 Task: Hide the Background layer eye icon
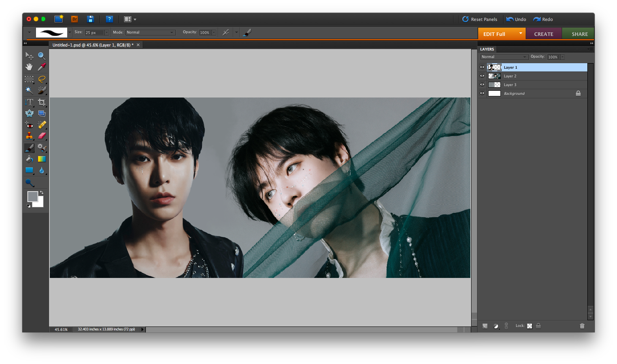tap(482, 93)
